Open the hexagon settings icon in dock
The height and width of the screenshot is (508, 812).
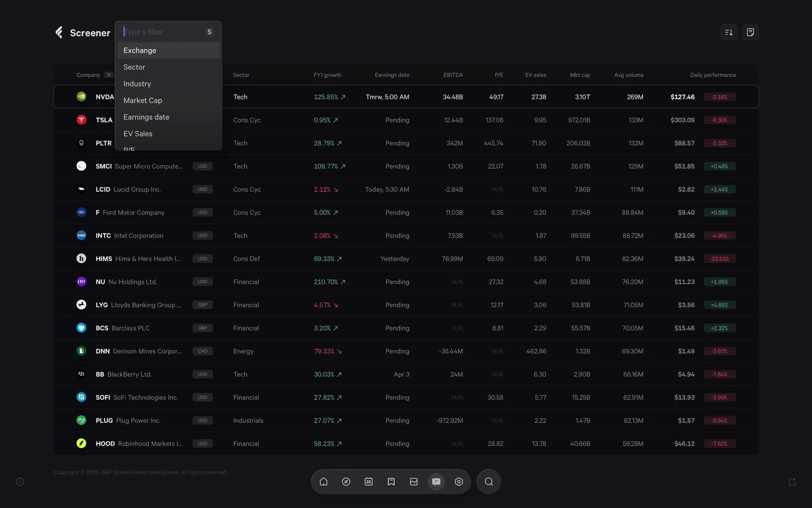click(x=459, y=482)
